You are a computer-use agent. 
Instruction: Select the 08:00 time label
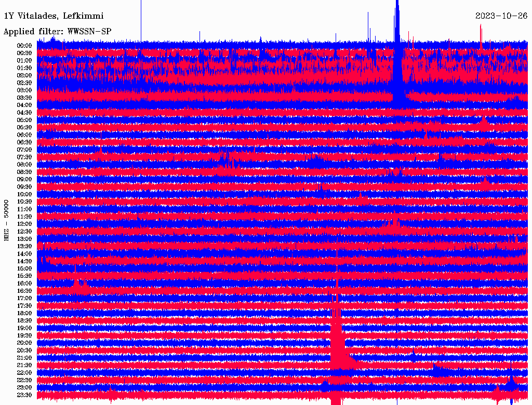point(24,165)
